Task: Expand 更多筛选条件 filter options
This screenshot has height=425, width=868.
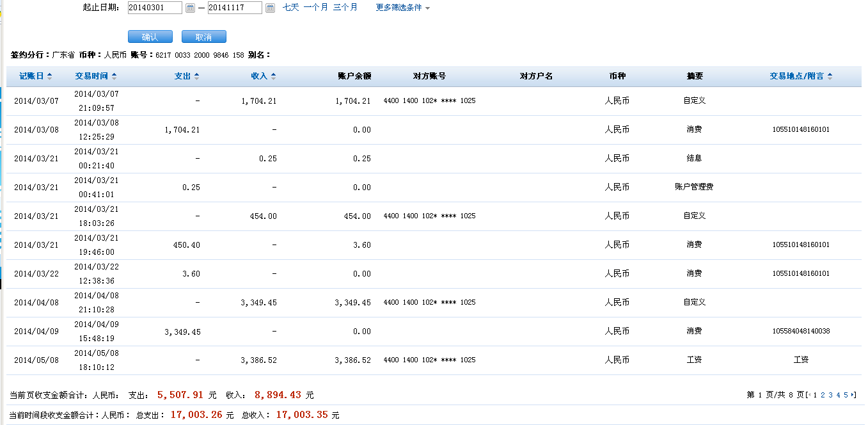Action: coord(402,8)
